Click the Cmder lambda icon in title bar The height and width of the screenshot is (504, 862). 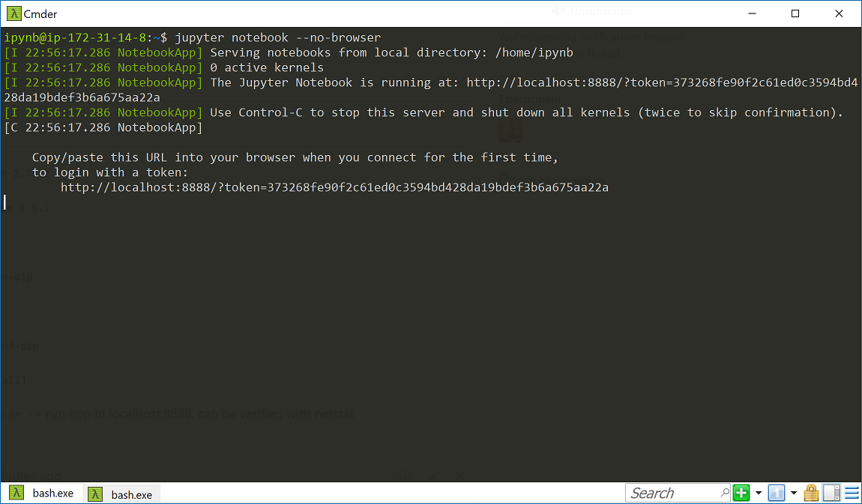(13, 13)
